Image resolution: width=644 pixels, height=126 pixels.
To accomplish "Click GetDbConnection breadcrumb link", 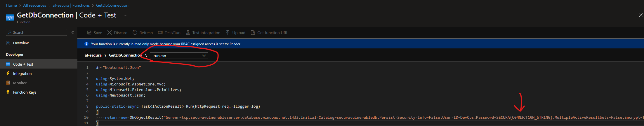I will coord(112,5).
